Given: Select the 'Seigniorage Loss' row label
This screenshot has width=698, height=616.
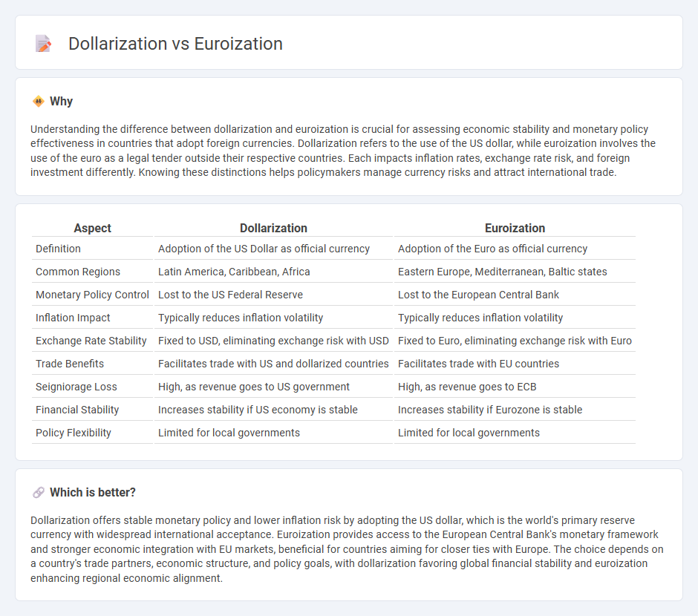Looking at the screenshot, I should (x=76, y=387).
